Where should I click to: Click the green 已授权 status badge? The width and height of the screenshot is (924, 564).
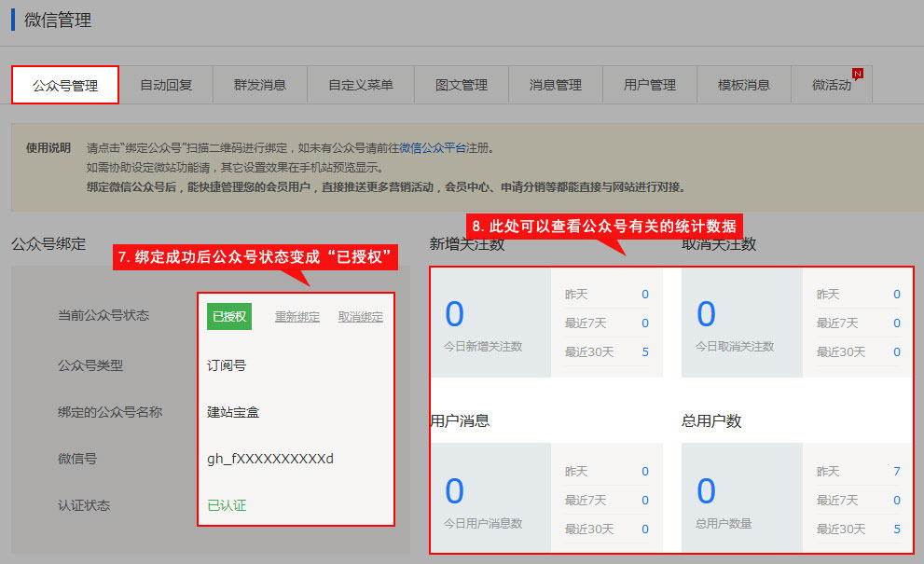(x=229, y=317)
